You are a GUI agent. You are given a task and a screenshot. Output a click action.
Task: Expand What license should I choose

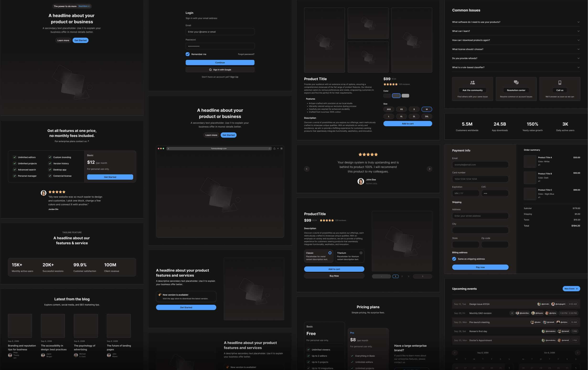coord(516,49)
